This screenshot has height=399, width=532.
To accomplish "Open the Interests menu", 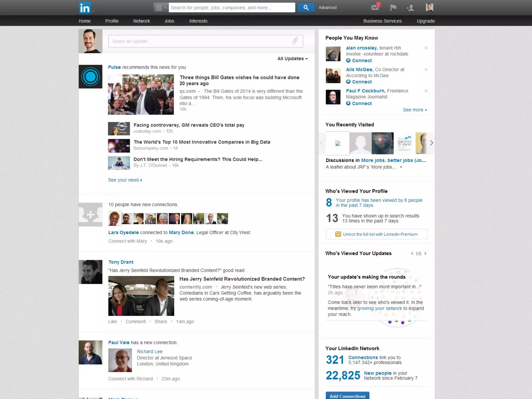I will pyautogui.click(x=198, y=21).
